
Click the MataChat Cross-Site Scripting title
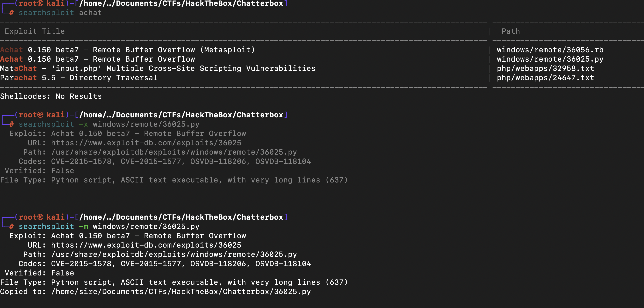pyautogui.click(x=158, y=68)
